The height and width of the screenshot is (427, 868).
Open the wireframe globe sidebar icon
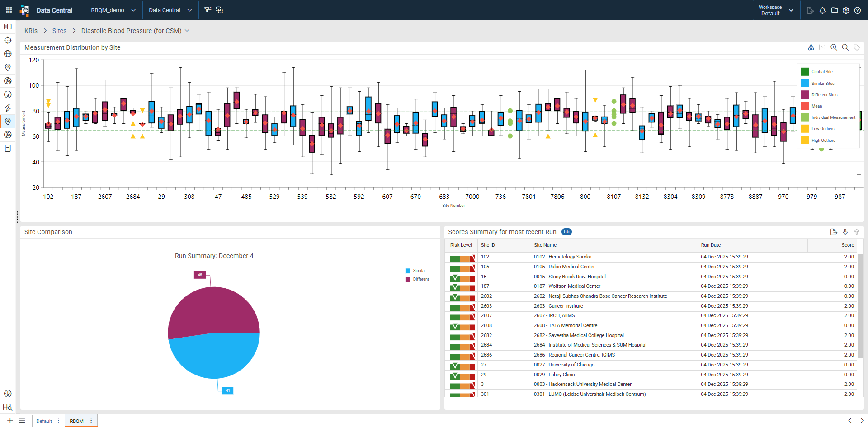point(8,54)
